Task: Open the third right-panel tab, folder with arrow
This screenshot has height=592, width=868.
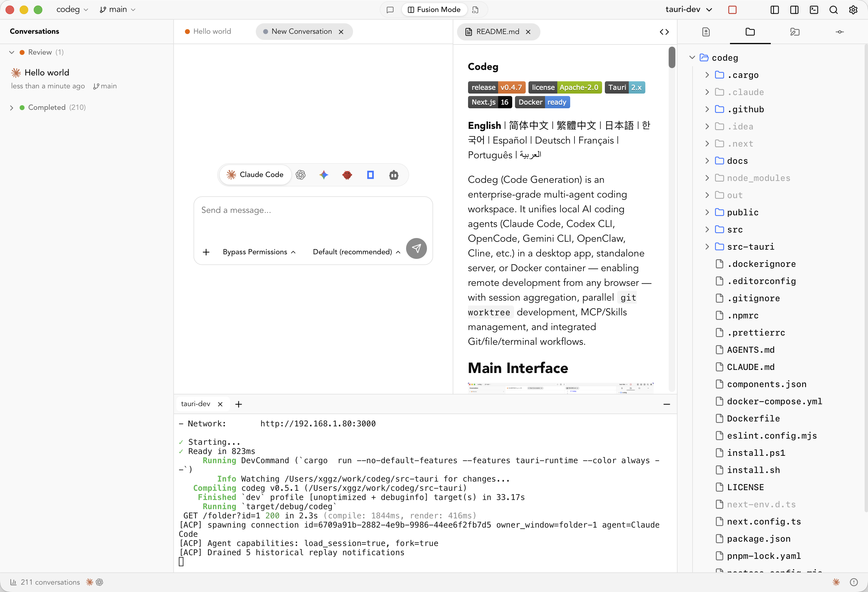Action: coord(795,32)
